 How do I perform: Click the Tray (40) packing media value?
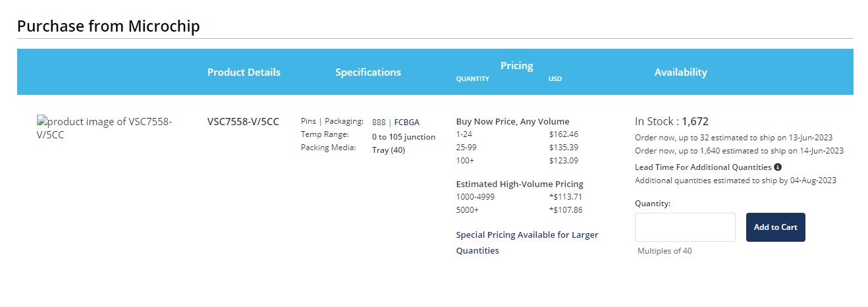coord(389,150)
